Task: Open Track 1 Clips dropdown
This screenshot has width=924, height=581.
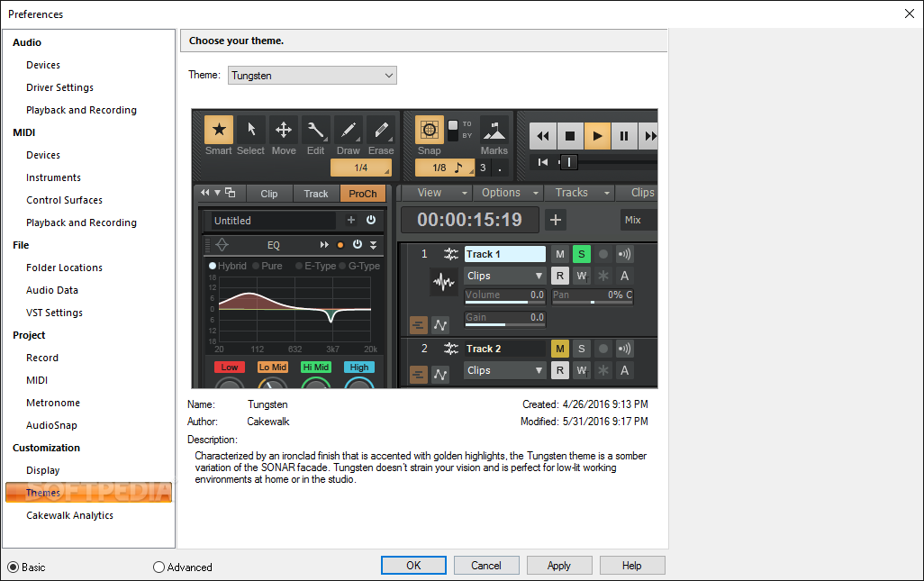Action: pos(505,276)
